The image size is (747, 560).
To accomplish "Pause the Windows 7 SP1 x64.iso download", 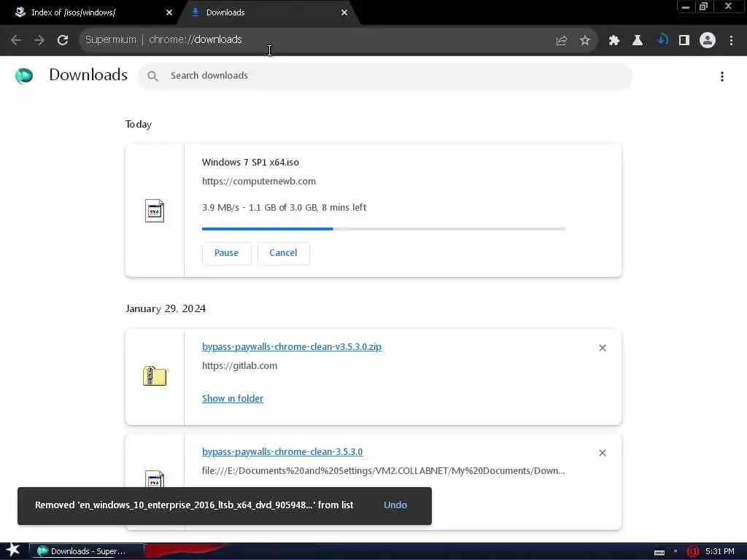I will click(226, 253).
